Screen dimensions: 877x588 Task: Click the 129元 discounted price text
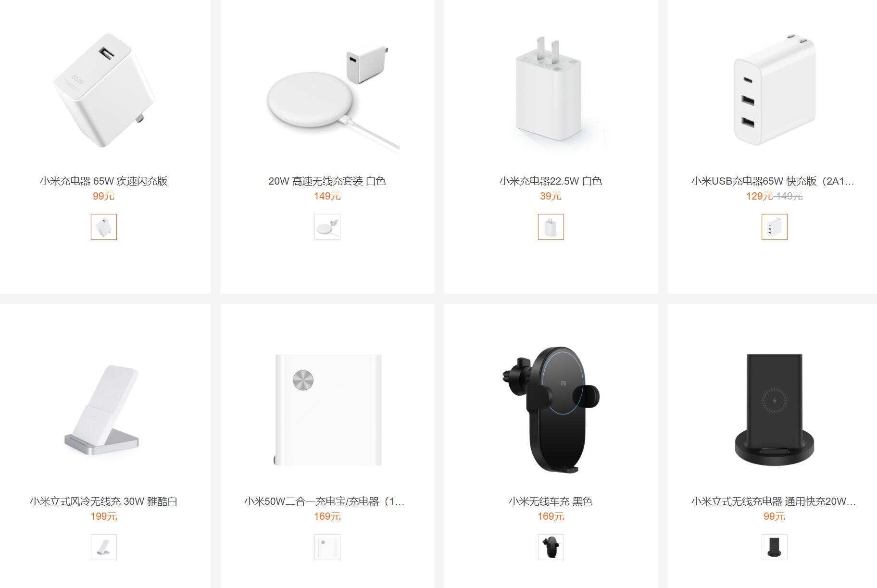click(x=760, y=196)
